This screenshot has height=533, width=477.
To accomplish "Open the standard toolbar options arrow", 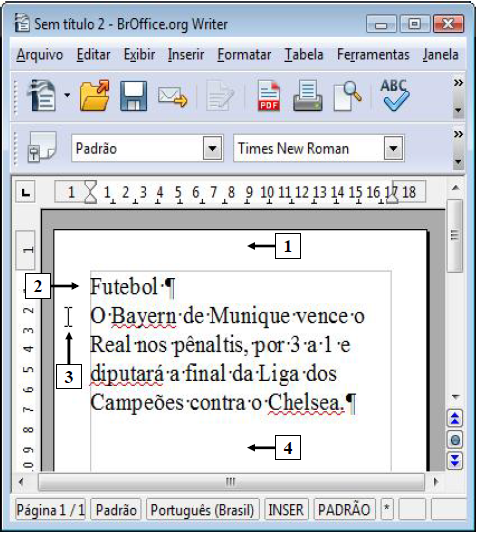I will pyautogui.click(x=458, y=110).
